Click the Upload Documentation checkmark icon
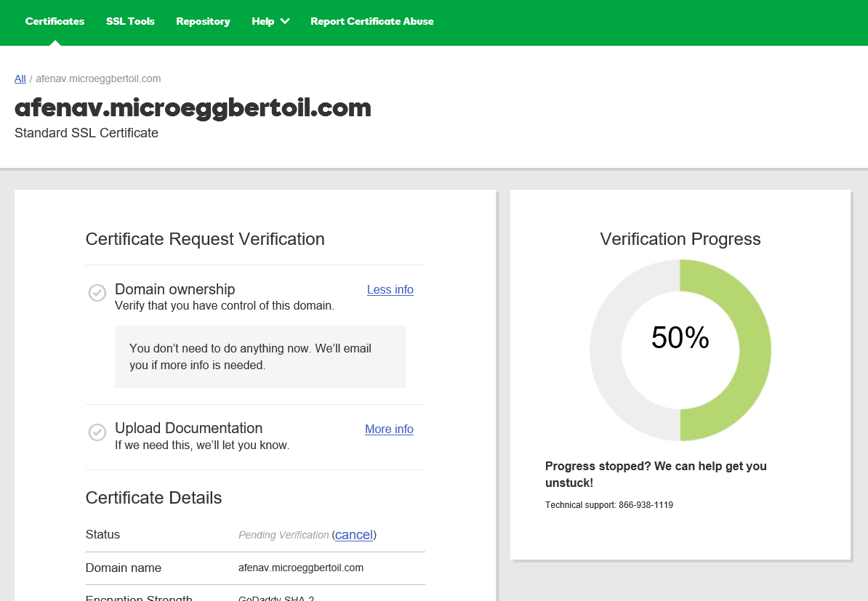Image resolution: width=868 pixels, height=601 pixels. point(97,432)
